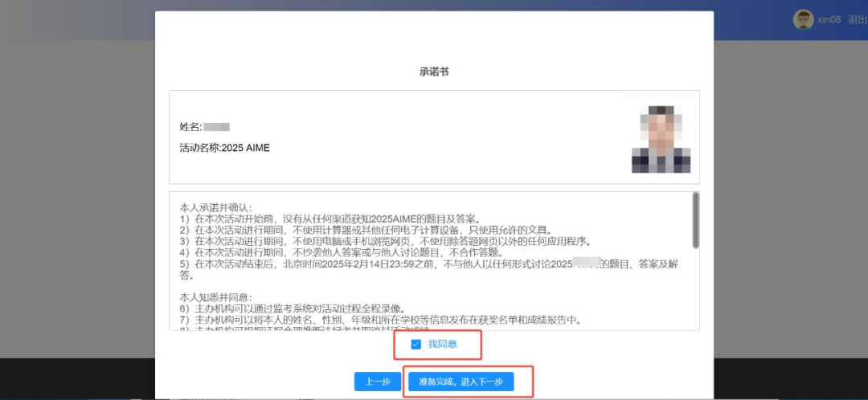Click the 活动名称:2025 AIME text
Viewport: 868px width, 400px height.
(225, 148)
